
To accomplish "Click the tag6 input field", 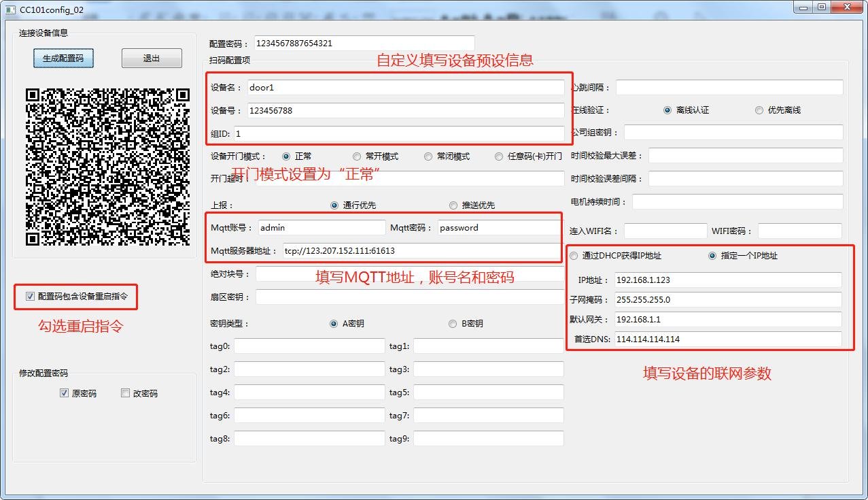I will [309, 416].
